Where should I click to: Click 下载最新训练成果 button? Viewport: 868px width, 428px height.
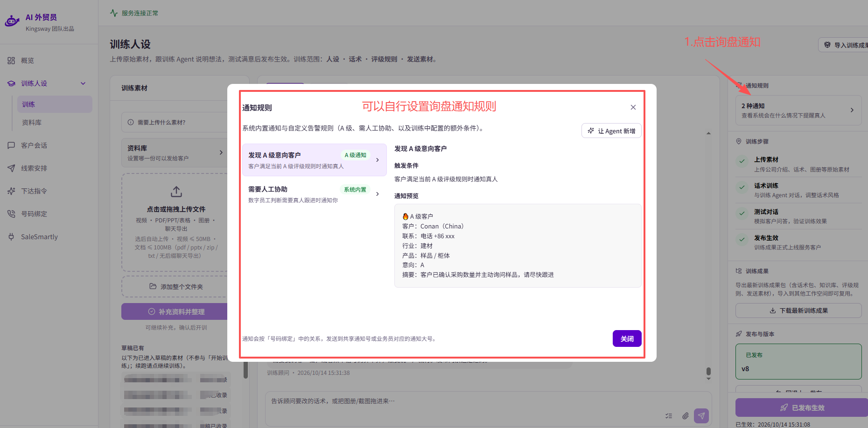tap(798, 311)
